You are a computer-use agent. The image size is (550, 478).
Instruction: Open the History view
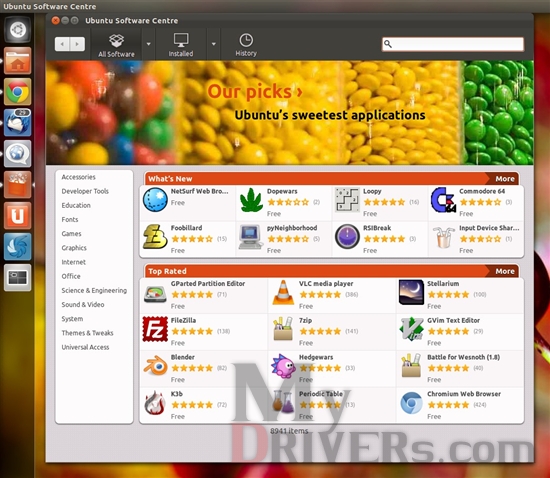coord(246,45)
